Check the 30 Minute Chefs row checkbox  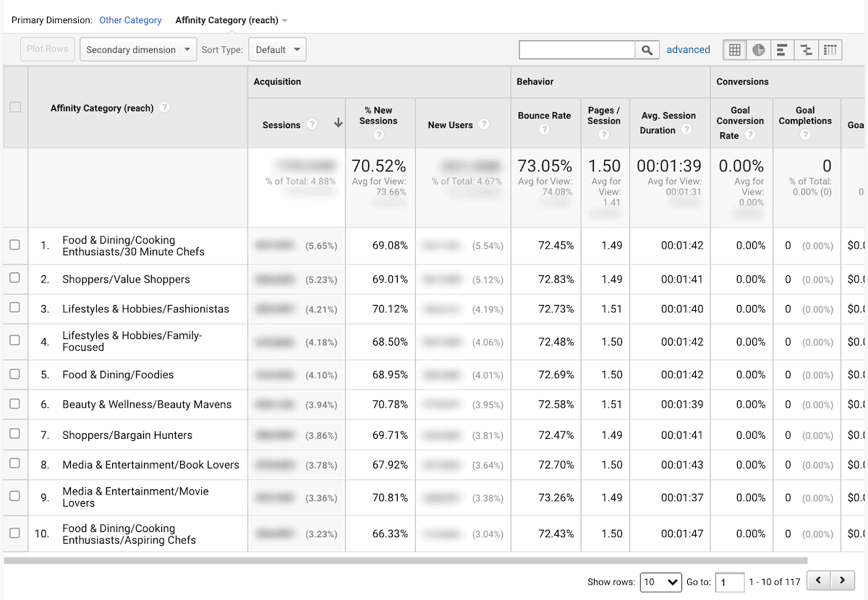[14, 245]
